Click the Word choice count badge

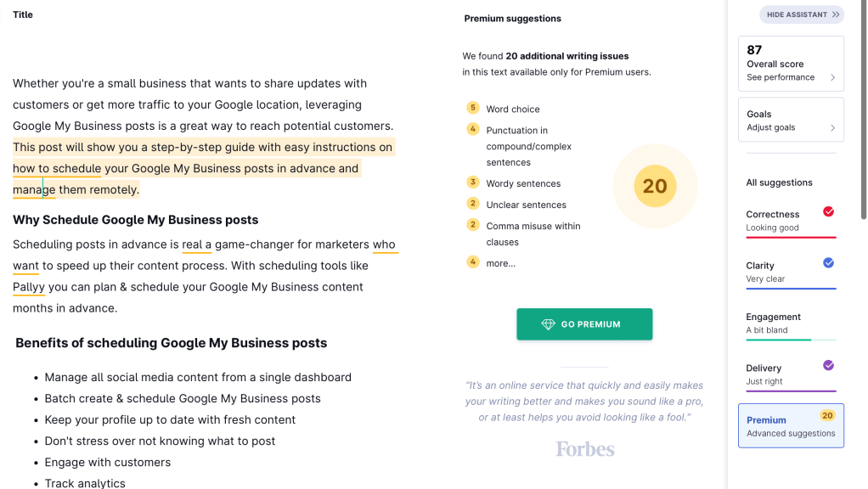tap(472, 108)
